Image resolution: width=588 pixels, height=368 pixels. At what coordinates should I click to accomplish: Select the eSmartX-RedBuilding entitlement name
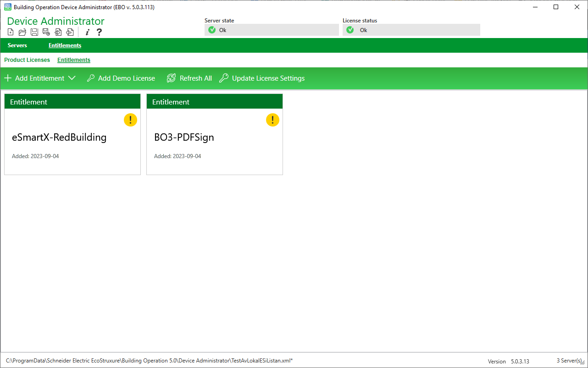click(x=59, y=137)
